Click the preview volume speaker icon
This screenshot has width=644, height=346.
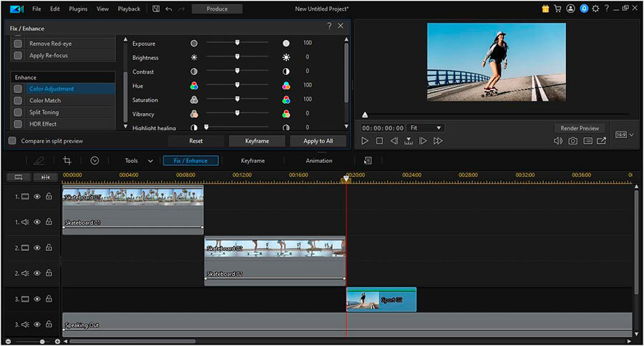[x=557, y=141]
